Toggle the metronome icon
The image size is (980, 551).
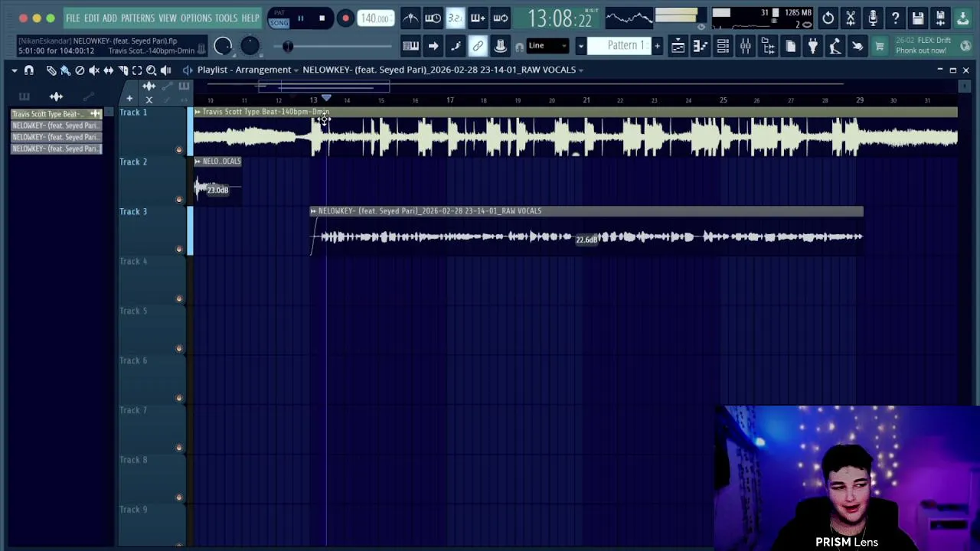point(410,18)
